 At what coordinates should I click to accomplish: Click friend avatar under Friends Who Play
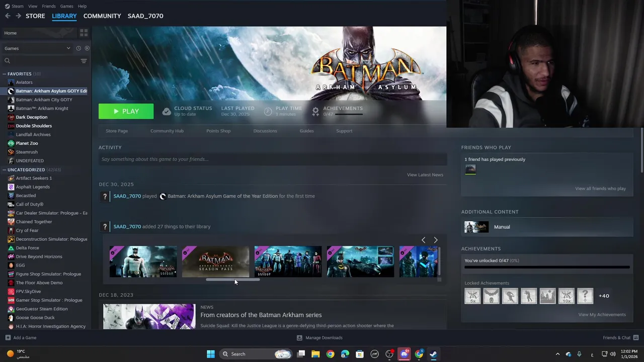point(470,169)
